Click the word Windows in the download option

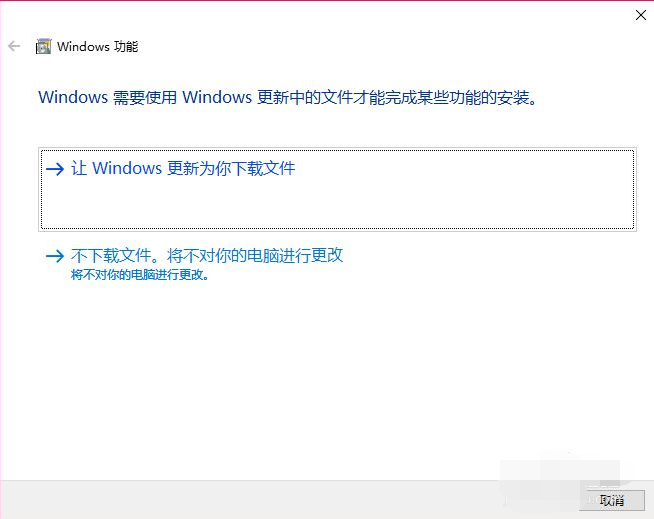tap(127, 169)
